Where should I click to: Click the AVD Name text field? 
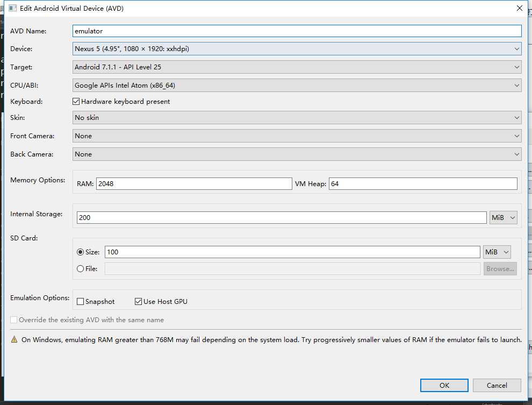pyautogui.click(x=297, y=31)
